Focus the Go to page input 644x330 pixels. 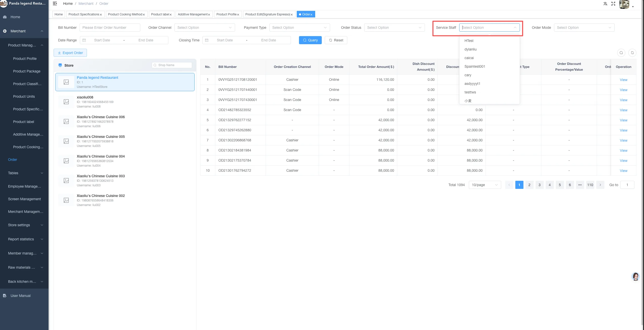pyautogui.click(x=627, y=185)
